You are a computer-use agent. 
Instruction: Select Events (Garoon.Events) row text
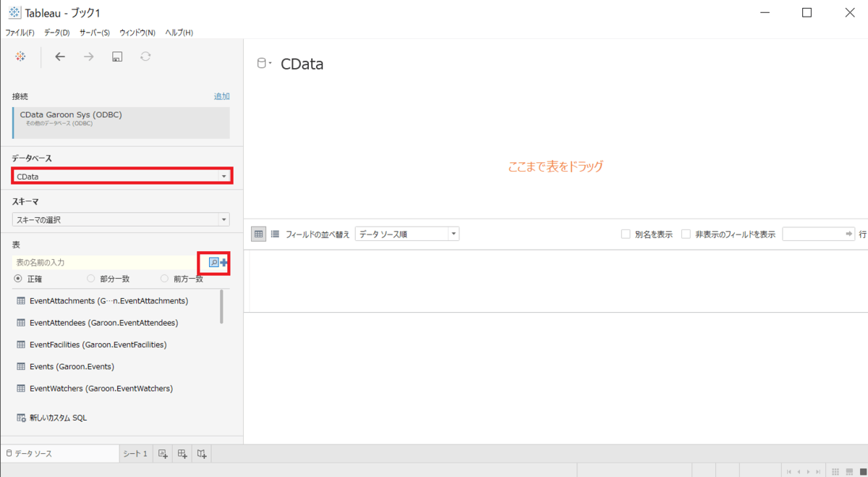(x=72, y=366)
